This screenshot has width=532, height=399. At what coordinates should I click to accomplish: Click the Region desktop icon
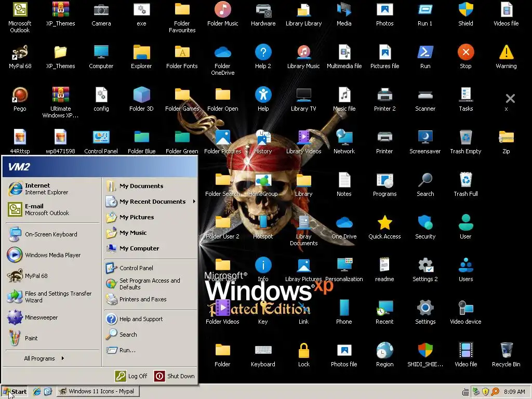tap(384, 355)
